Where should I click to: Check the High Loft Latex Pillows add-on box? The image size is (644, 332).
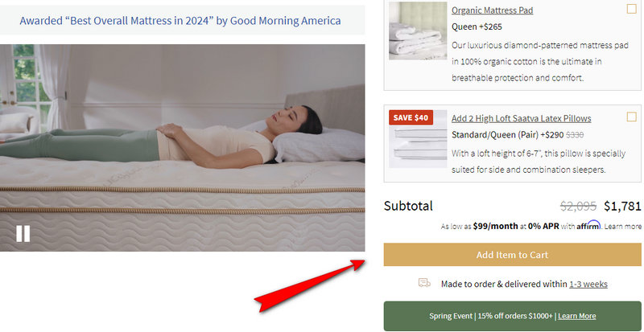(632, 117)
